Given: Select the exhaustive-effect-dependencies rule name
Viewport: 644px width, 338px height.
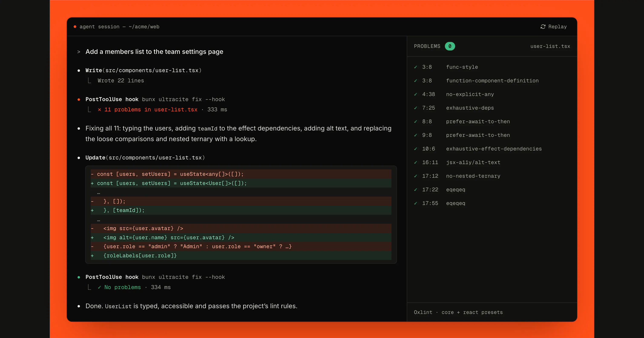Looking at the screenshot, I should tap(494, 149).
